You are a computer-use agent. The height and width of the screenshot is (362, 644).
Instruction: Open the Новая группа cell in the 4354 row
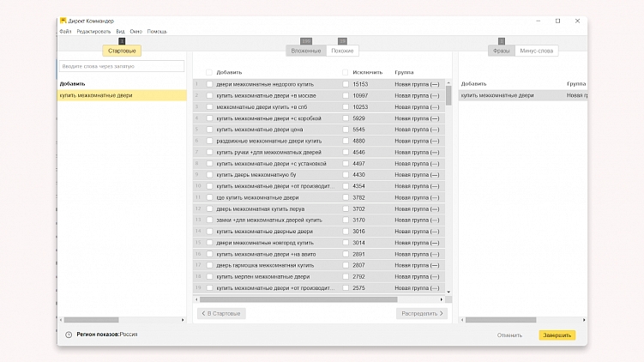[417, 186]
